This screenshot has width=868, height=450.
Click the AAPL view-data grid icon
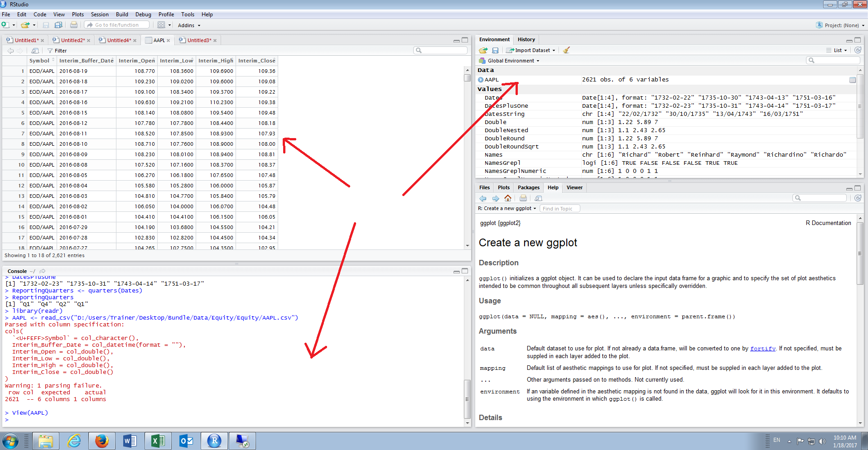pos(852,80)
